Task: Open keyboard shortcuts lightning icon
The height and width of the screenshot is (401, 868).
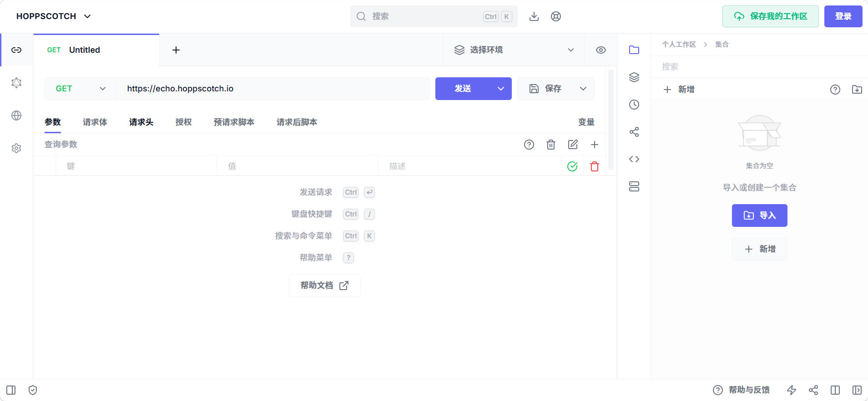Action: [792, 390]
